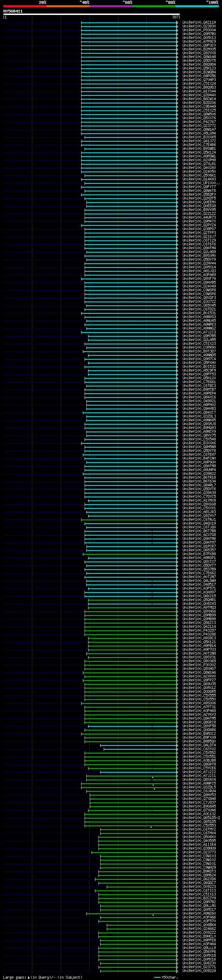222x980 pixels.
Task: Click the orange ~40% identity legend bar
Action: [68, 6]
